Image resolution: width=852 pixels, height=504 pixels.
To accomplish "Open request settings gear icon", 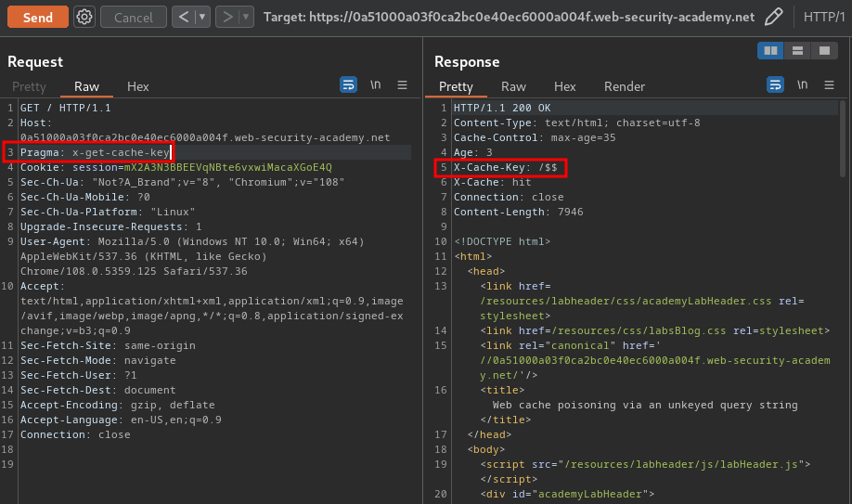I will (84, 18).
